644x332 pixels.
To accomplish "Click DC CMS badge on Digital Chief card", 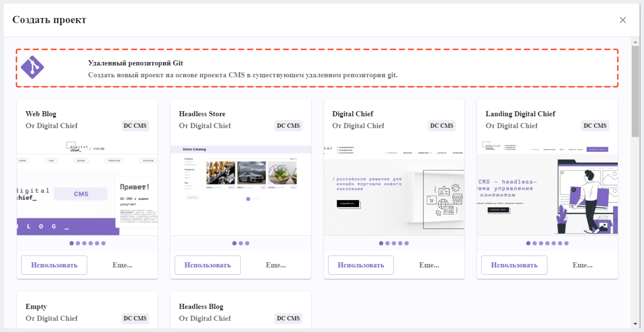I will [x=442, y=126].
